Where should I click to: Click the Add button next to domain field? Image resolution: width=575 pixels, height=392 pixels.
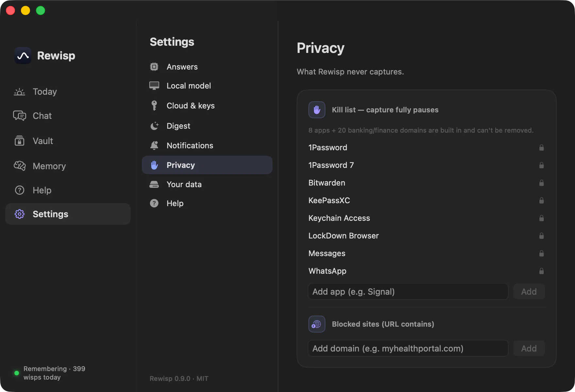click(529, 348)
